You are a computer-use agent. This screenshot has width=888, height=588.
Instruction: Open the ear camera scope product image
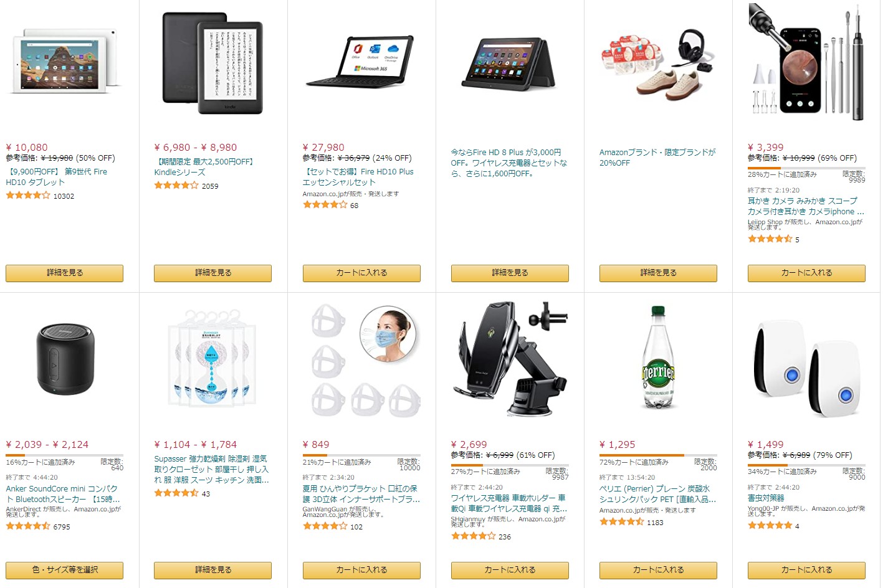click(806, 61)
